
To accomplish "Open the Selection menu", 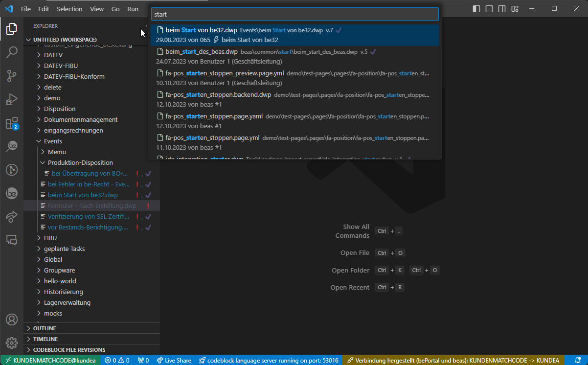I will point(69,9).
